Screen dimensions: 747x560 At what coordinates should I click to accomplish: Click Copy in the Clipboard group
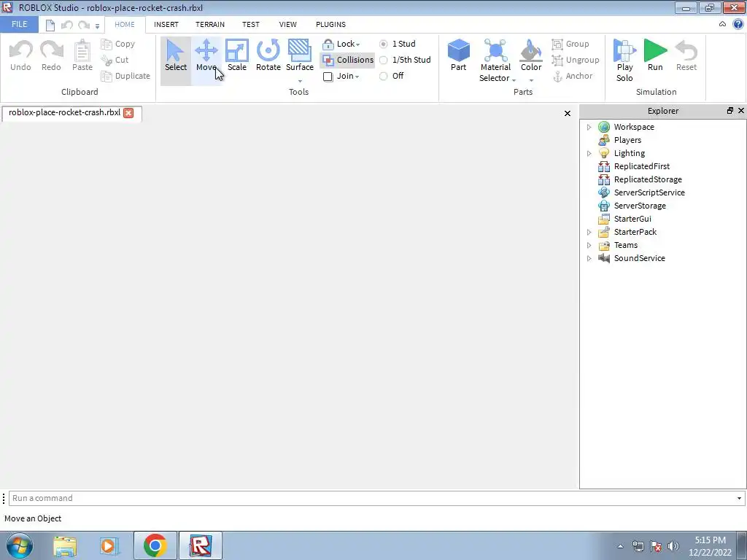[x=117, y=44]
